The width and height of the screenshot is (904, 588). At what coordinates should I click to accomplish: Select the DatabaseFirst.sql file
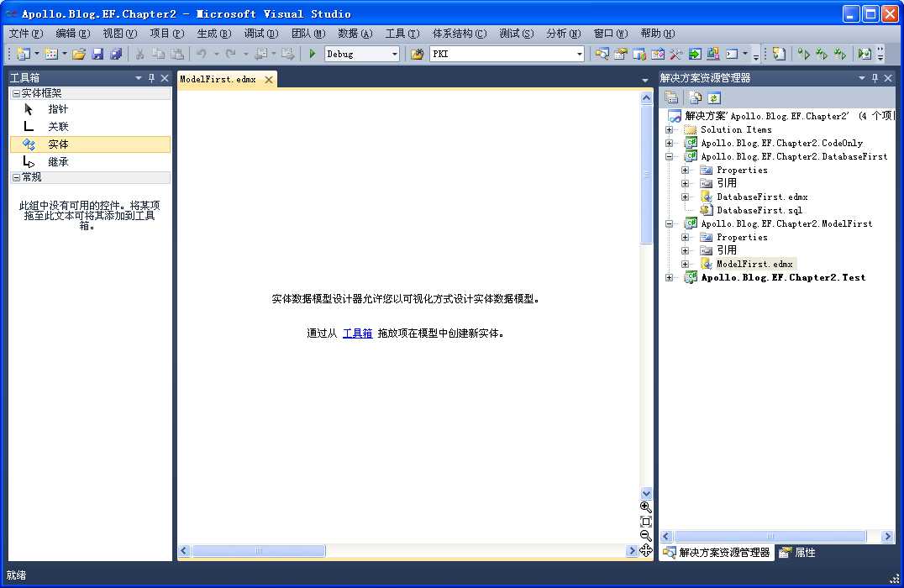(x=759, y=210)
